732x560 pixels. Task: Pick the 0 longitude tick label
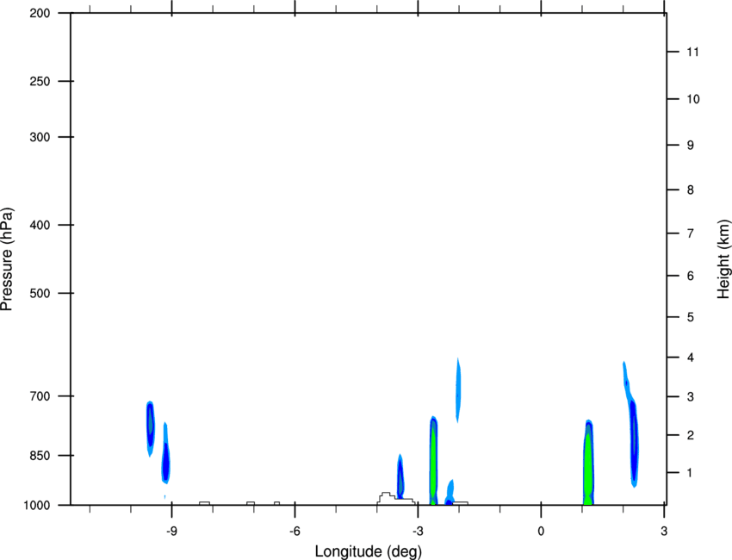pos(541,531)
